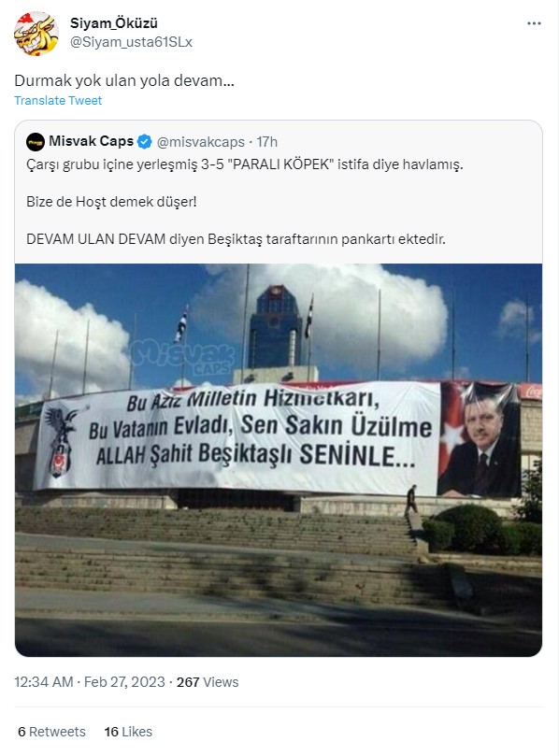Click the Misvak Caps watermark on the photo
The image size is (559, 756).
click(x=182, y=356)
